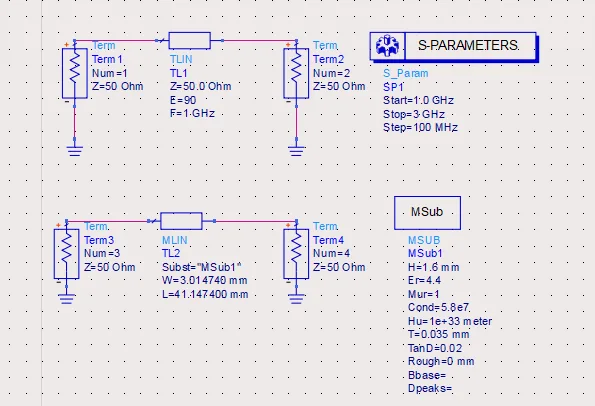Click the TLIN component label

pos(181,60)
